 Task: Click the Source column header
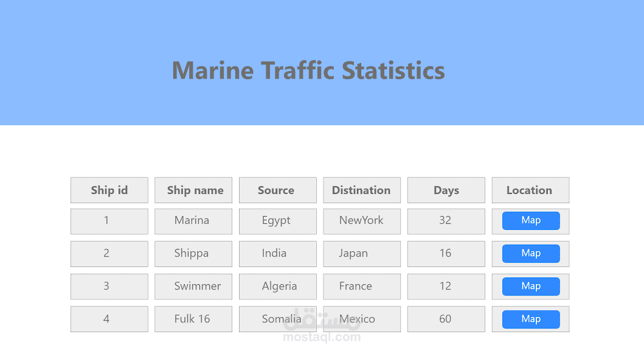tap(277, 190)
